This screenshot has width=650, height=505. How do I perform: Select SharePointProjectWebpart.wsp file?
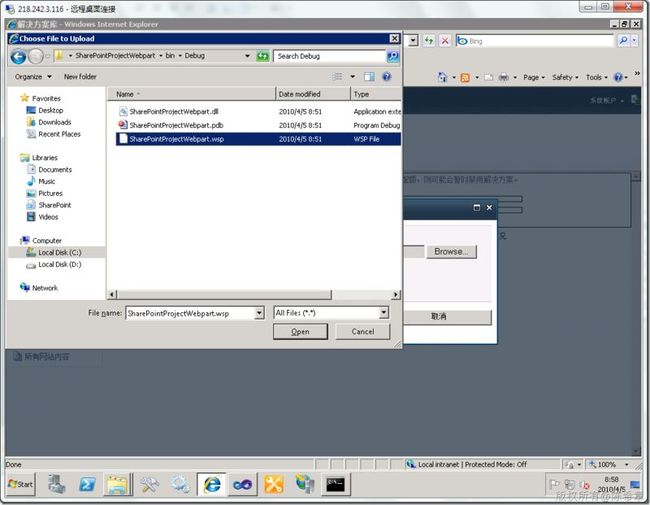[x=258, y=139]
